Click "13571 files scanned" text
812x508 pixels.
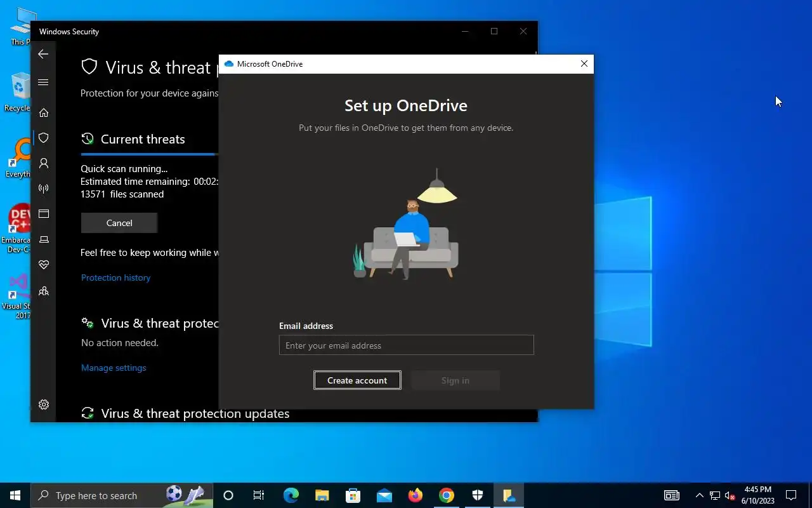point(122,194)
